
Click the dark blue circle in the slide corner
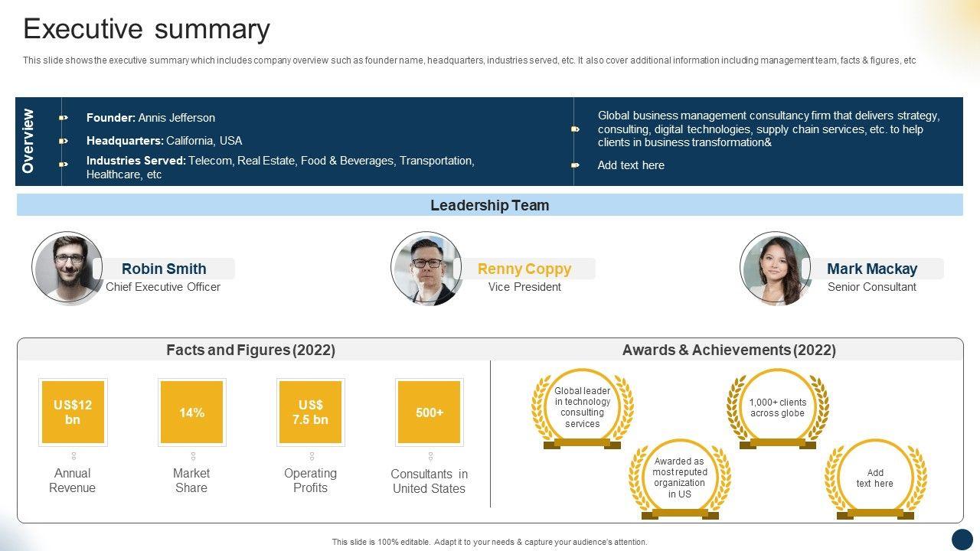click(x=962, y=539)
